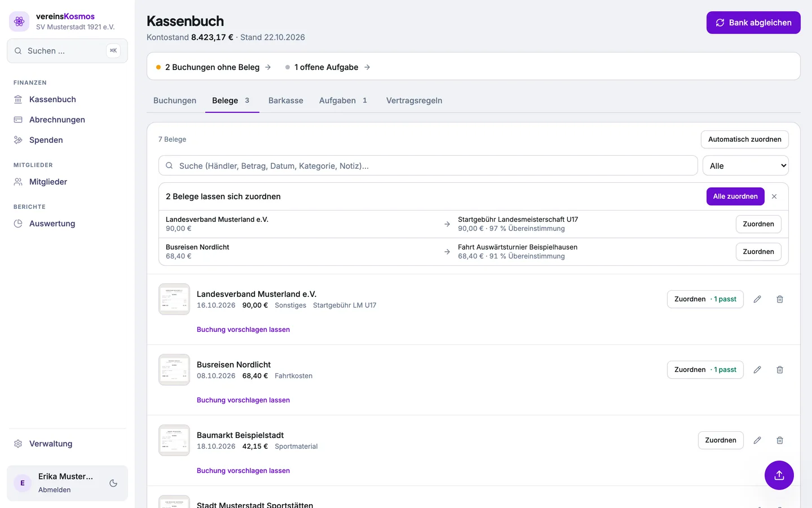Edit the Busreisen Nordlicht receipt
812x508 pixels.
[x=757, y=370]
